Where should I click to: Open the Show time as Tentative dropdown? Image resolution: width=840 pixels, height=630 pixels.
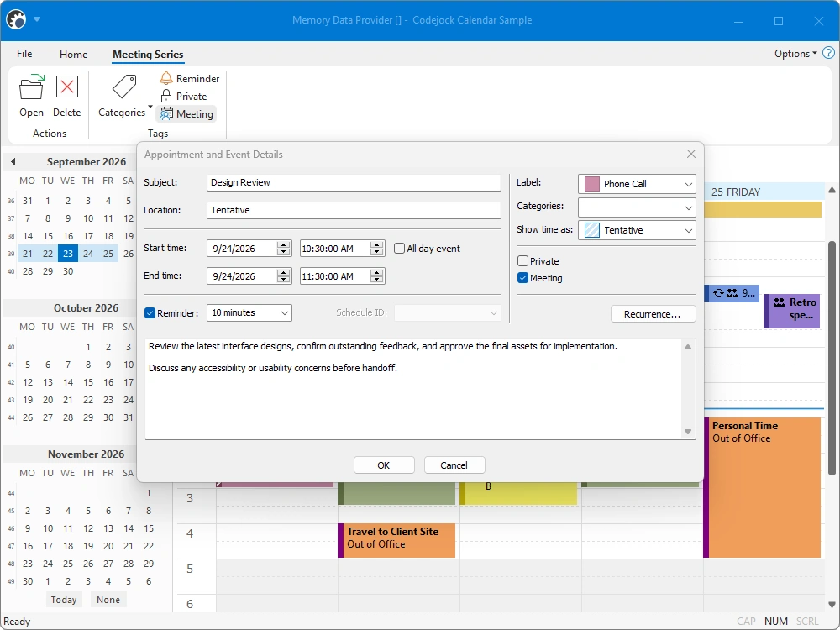tap(637, 230)
